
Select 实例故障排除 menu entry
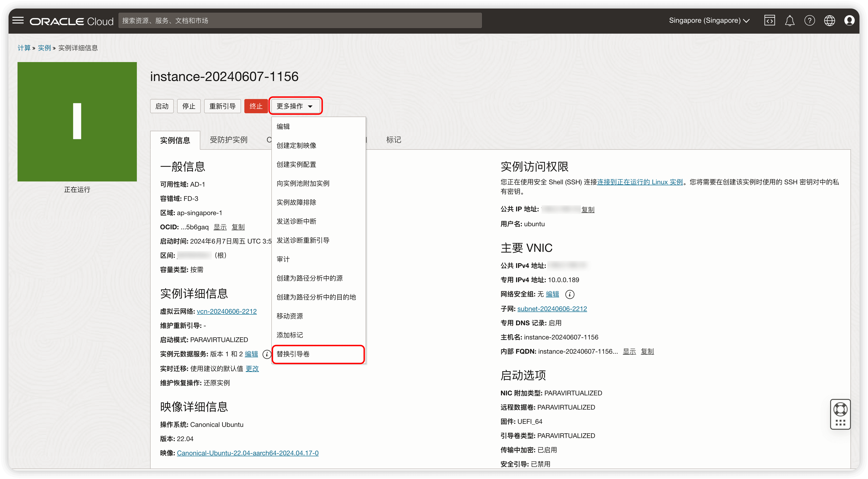pos(318,202)
